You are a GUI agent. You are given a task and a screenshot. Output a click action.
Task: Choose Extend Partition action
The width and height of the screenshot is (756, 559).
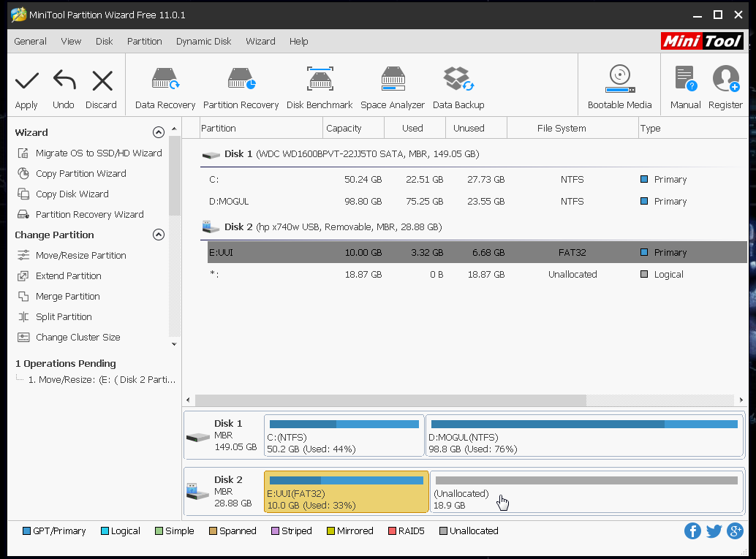coord(59,275)
